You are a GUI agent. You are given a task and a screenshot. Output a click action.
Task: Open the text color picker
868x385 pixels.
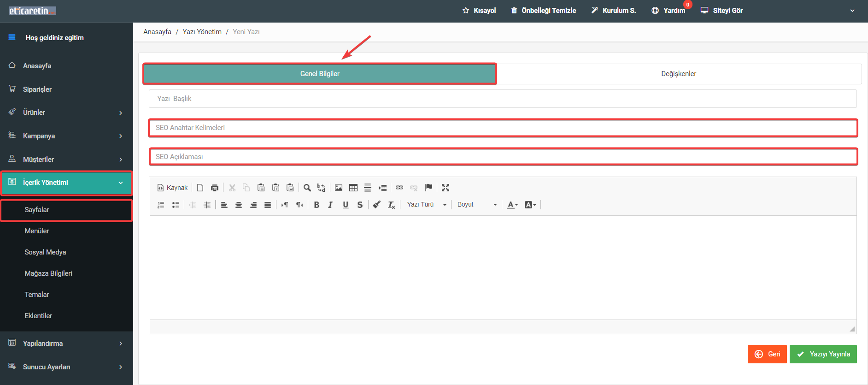pyautogui.click(x=512, y=205)
